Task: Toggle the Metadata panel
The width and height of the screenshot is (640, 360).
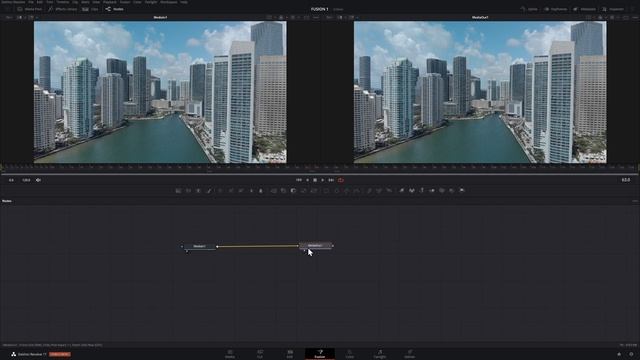Action: tap(584, 9)
